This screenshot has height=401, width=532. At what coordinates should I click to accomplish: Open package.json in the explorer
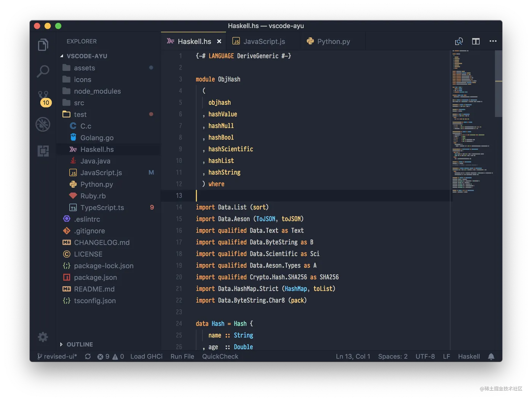pyautogui.click(x=108, y=278)
